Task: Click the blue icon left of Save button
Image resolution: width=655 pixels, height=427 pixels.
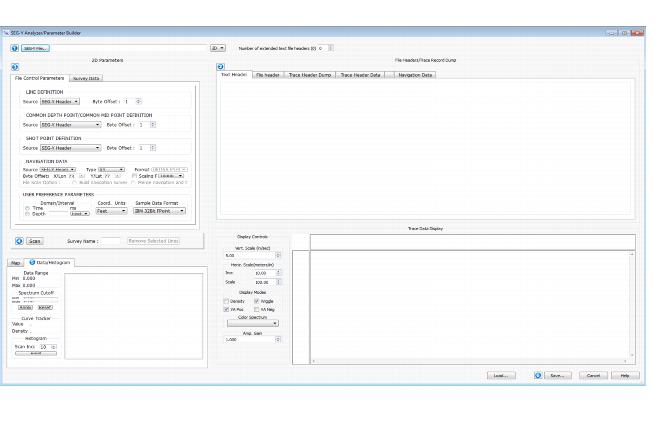Action: pos(538,375)
